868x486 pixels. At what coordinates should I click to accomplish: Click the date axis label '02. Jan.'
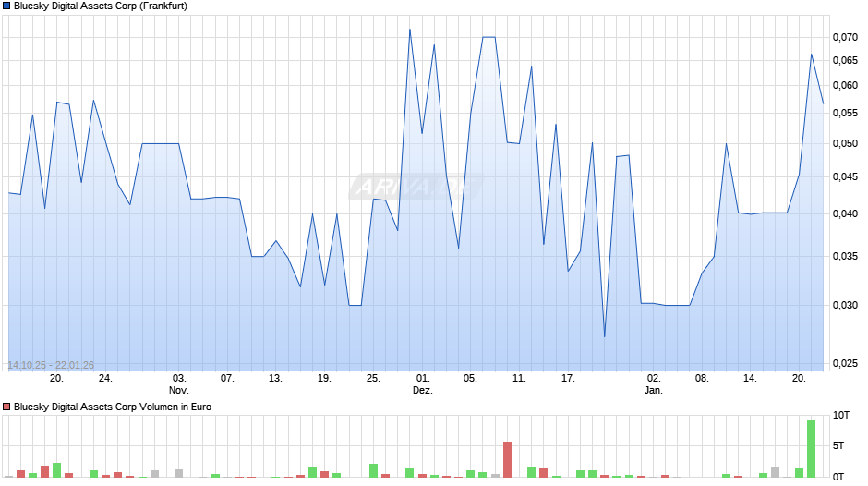pos(653,384)
